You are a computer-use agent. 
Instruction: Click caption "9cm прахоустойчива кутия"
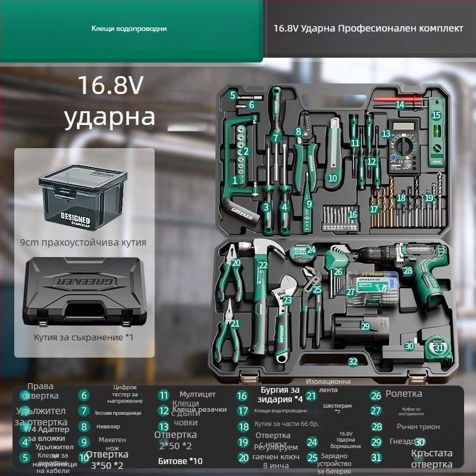[x=83, y=242]
